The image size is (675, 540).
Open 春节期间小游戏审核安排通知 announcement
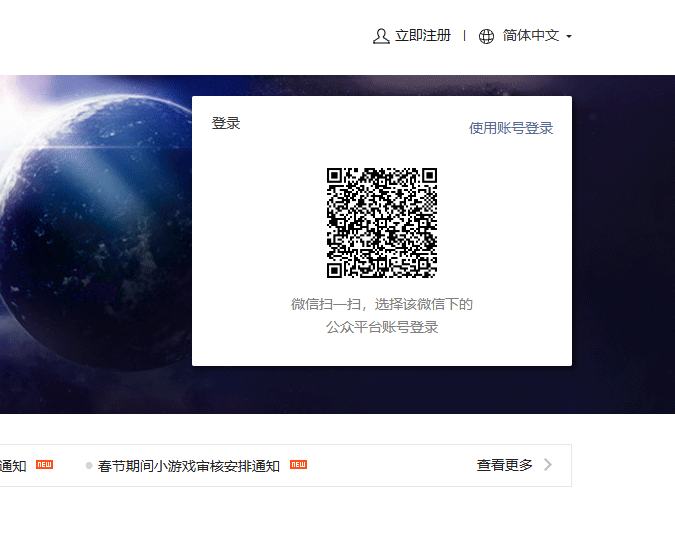pyautogui.click(x=189, y=466)
